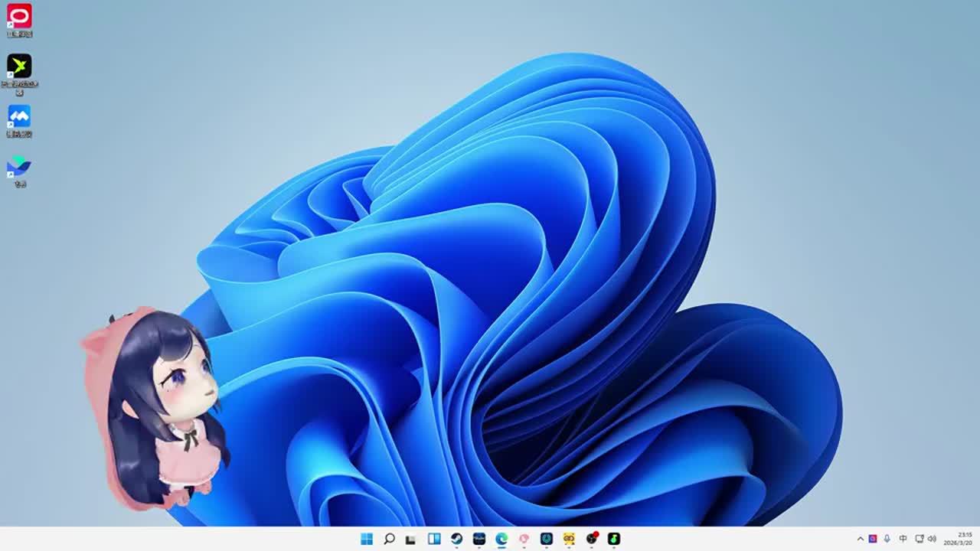Click the taskbar app with red notification badge
980x551 pixels.
point(591,539)
